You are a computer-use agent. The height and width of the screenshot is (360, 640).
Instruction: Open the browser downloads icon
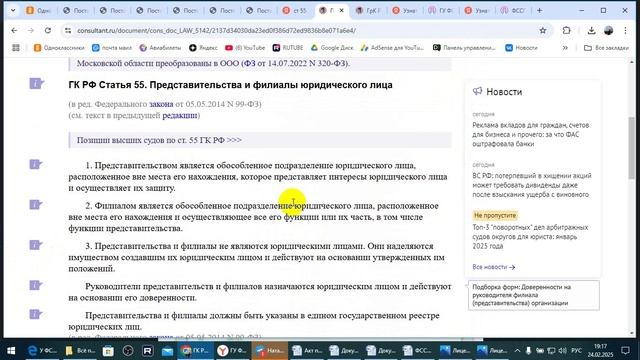pos(591,31)
